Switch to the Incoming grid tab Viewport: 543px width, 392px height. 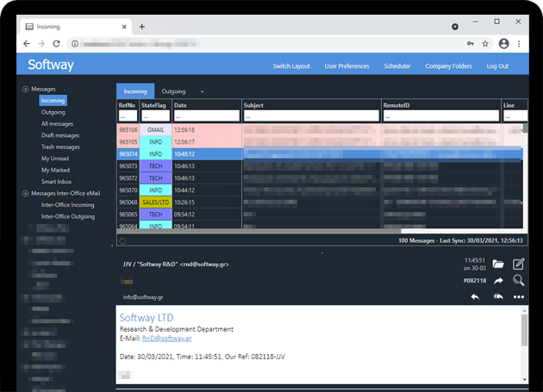point(135,91)
